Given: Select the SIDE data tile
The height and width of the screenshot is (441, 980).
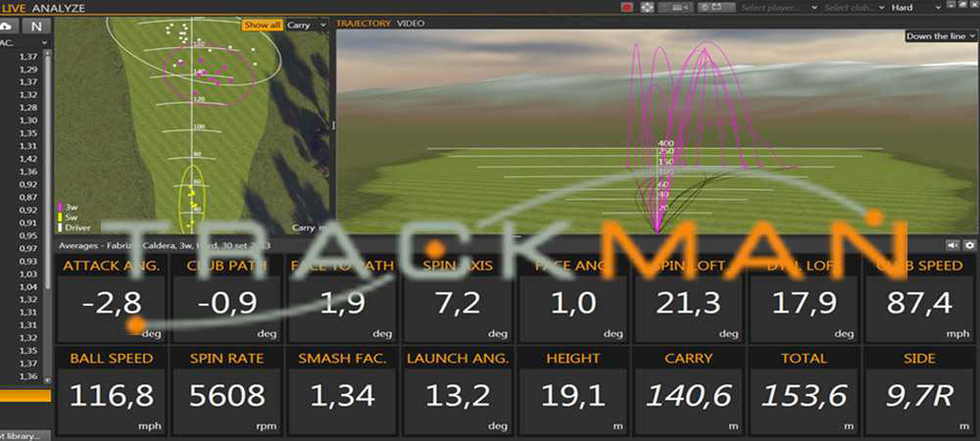Looking at the screenshot, I should 919,390.
